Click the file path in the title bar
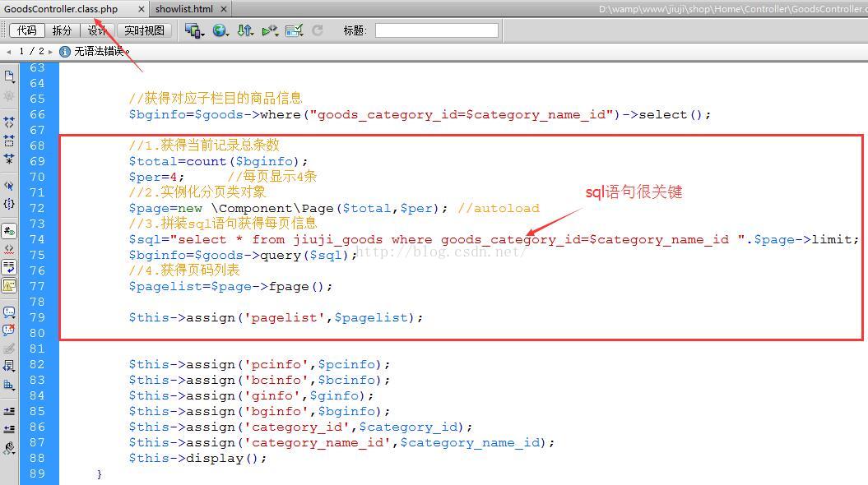 pos(733,9)
